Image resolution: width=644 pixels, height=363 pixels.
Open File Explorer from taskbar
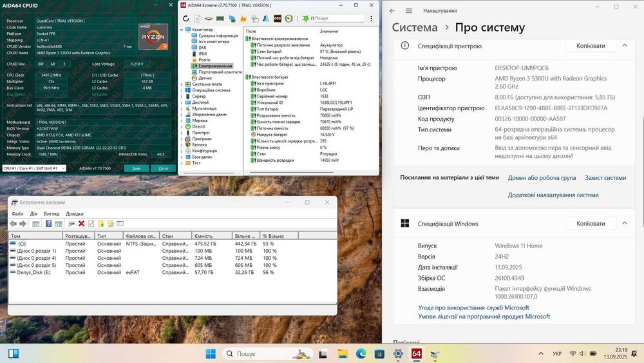click(342, 353)
